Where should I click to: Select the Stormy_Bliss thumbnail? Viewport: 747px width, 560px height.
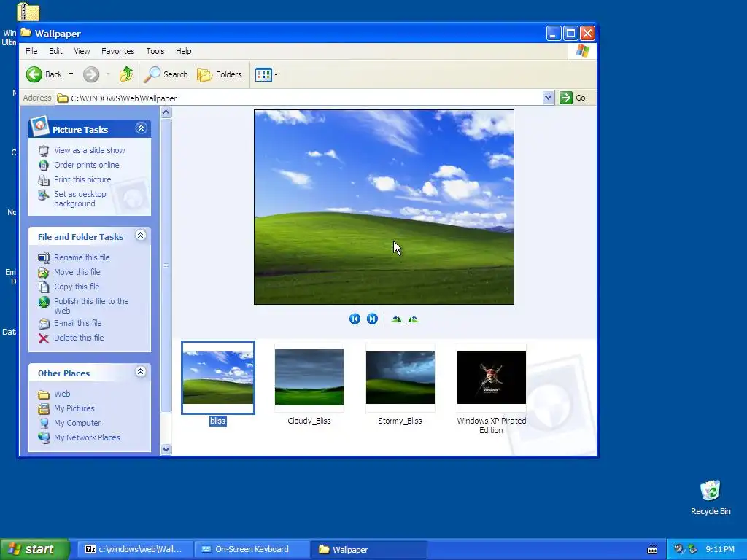point(400,378)
